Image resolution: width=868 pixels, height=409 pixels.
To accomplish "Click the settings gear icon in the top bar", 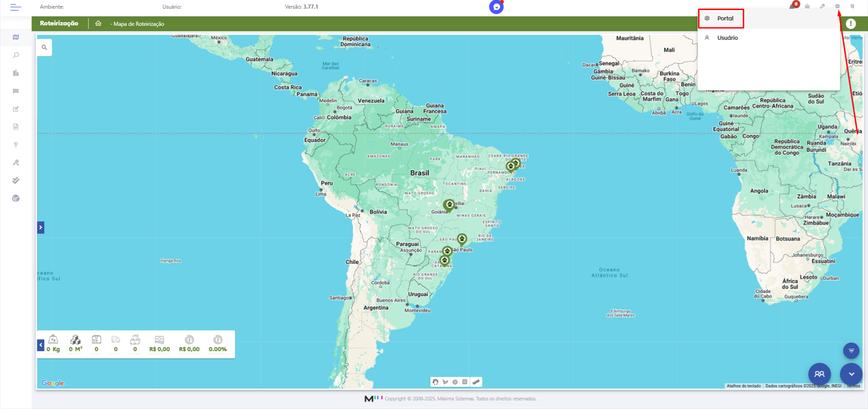I will pyautogui.click(x=837, y=7).
